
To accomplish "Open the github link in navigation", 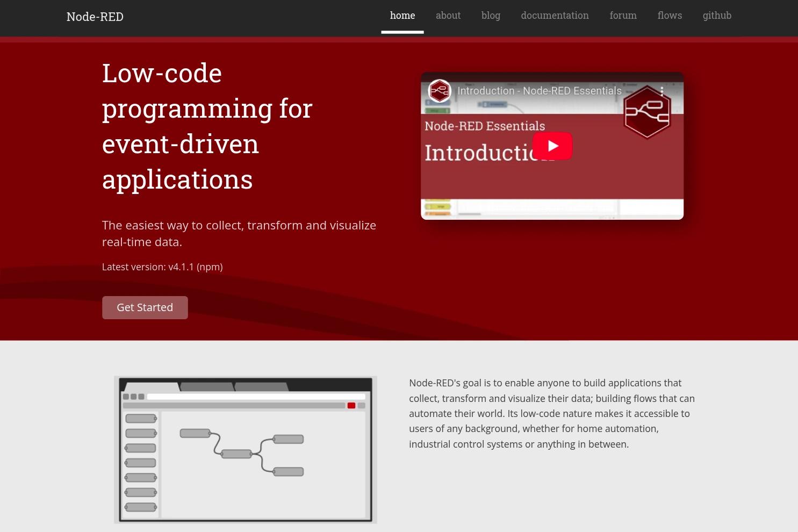I will (717, 16).
